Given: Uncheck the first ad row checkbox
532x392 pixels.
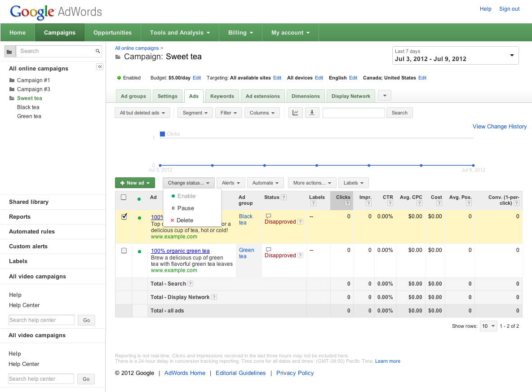Looking at the screenshot, I should point(124,217).
